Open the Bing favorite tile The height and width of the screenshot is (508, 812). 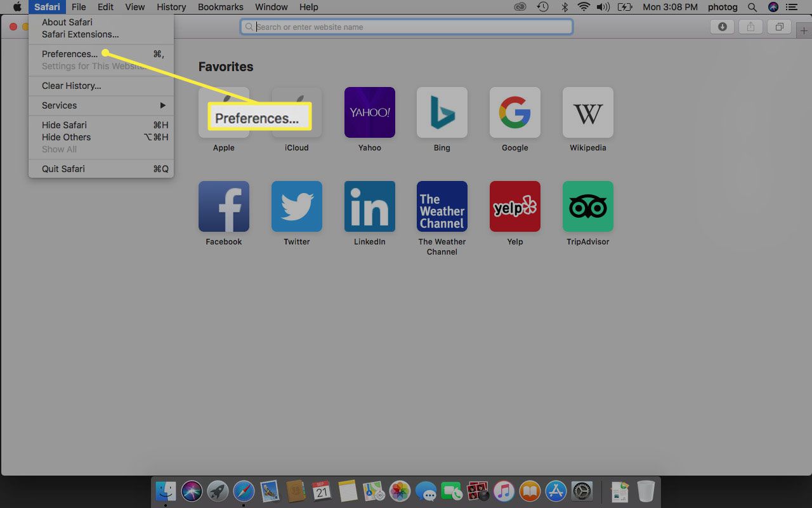[x=442, y=112]
